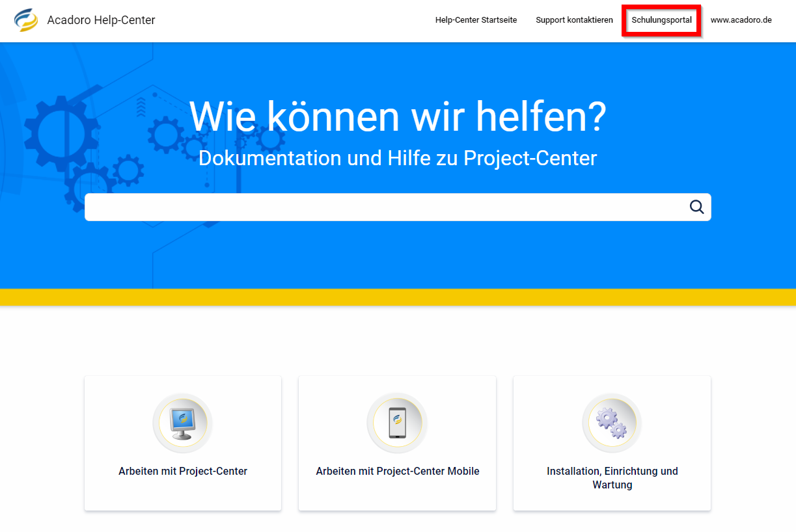796x532 pixels.
Task: Click the Acadoro Help-Center title text
Action: [x=101, y=20]
